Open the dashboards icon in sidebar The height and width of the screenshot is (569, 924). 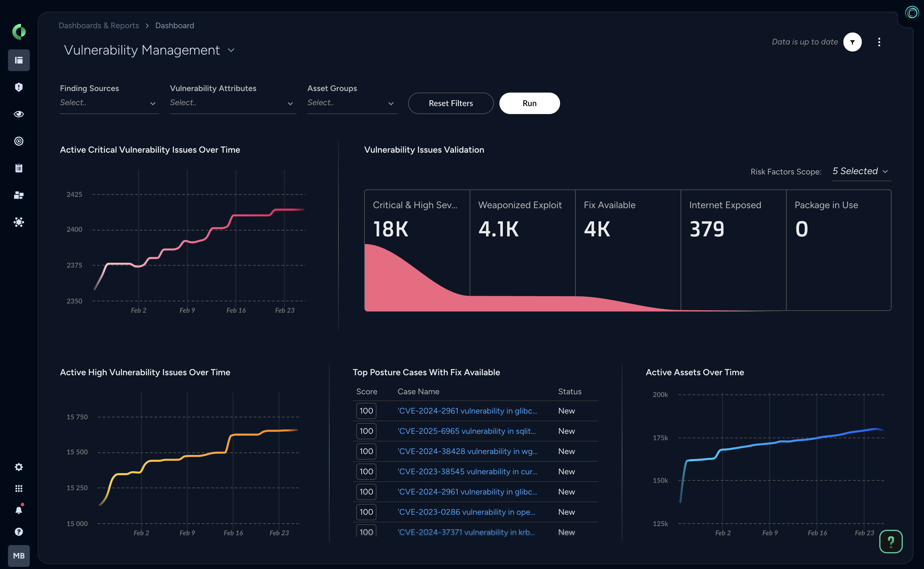19,60
